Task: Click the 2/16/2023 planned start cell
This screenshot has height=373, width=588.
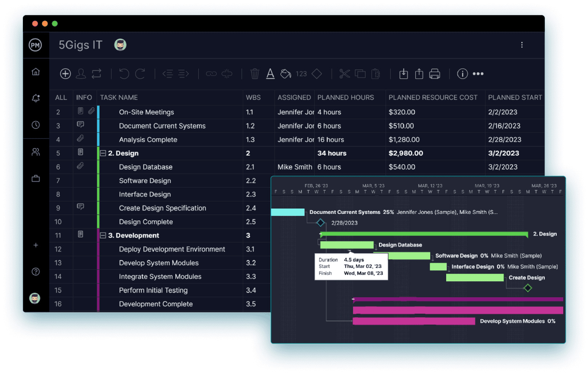Action: click(504, 126)
